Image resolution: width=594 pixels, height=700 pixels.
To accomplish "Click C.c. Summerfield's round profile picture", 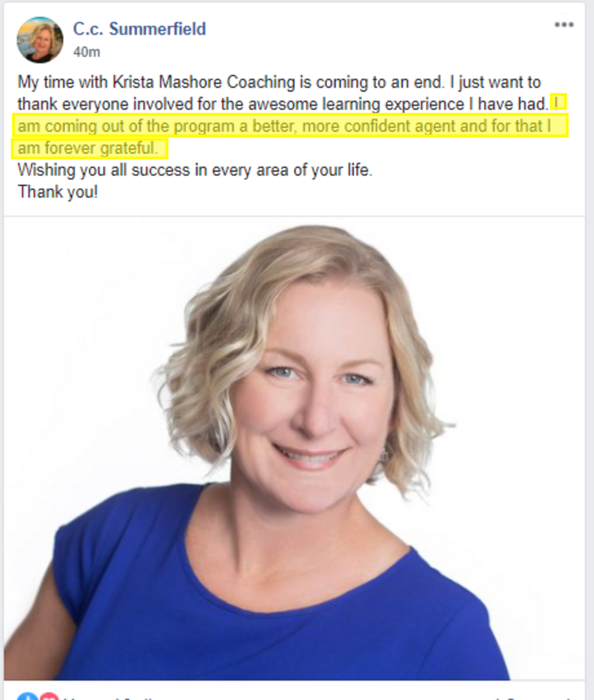I will [x=40, y=40].
